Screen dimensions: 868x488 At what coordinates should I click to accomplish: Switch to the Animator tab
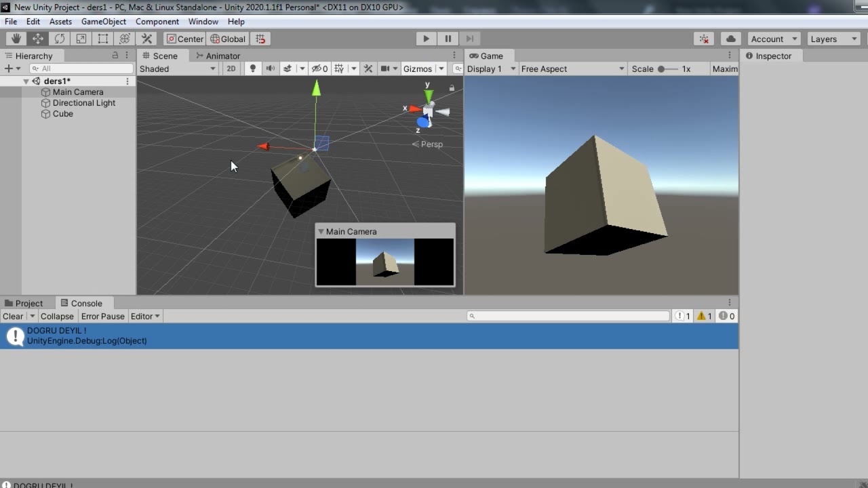[217, 56]
